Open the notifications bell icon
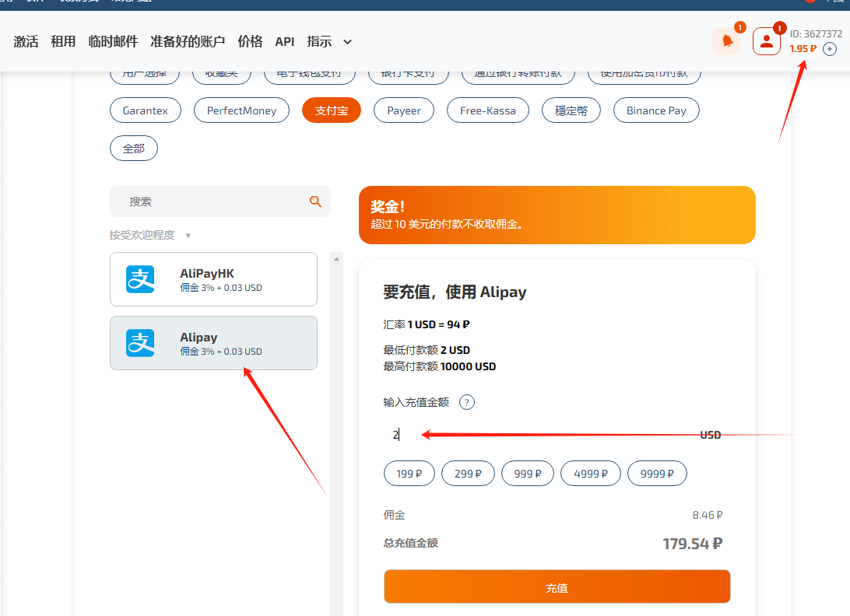Viewport: 850px width, 616px height. click(x=726, y=41)
